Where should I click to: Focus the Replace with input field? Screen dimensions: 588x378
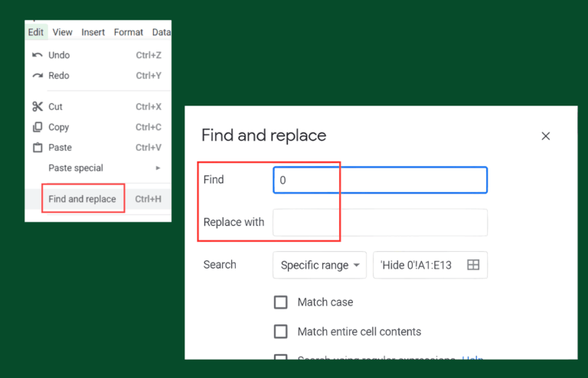(381, 223)
